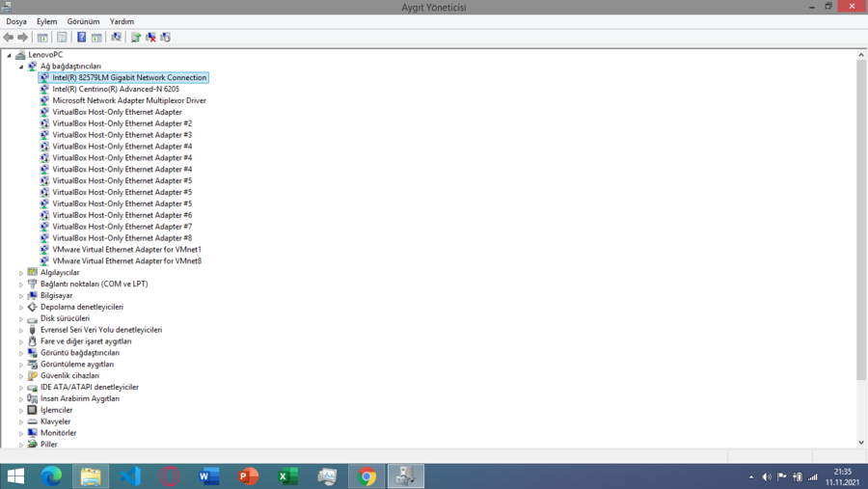This screenshot has height=489, width=868.
Task: Open the Yardım menu
Action: click(122, 21)
